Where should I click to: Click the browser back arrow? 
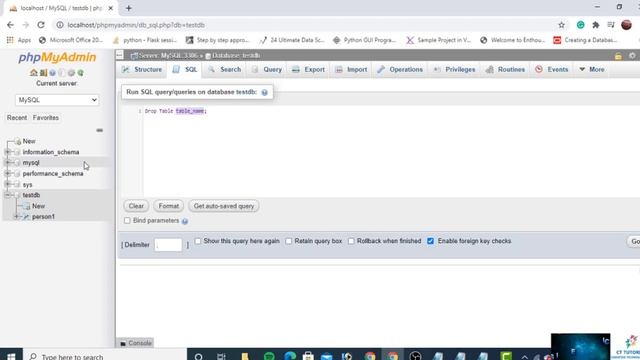(10, 25)
